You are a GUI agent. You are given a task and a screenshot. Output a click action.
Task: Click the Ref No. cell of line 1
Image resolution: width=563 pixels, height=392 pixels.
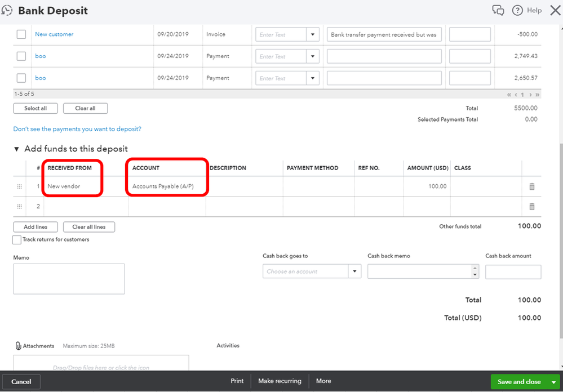379,186
